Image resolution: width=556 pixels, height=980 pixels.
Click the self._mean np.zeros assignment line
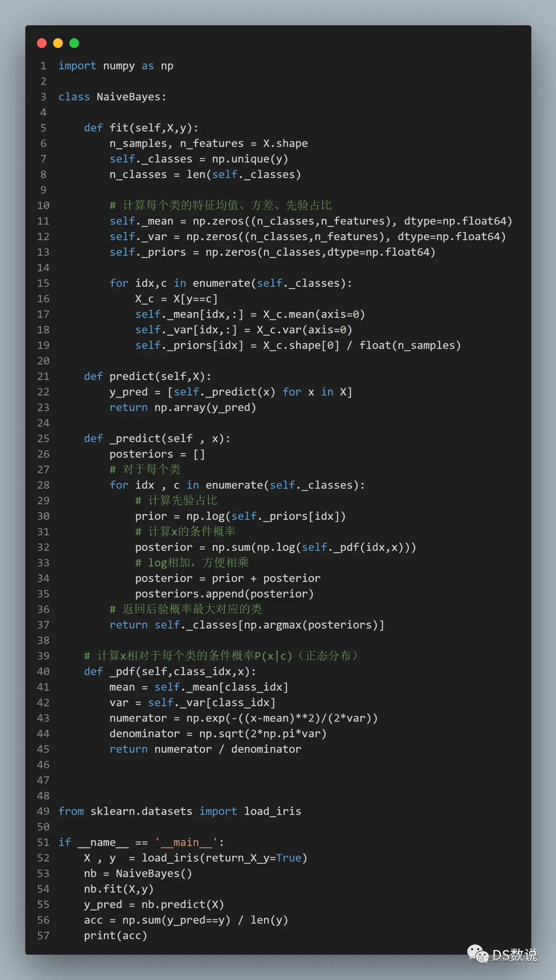pos(311,221)
